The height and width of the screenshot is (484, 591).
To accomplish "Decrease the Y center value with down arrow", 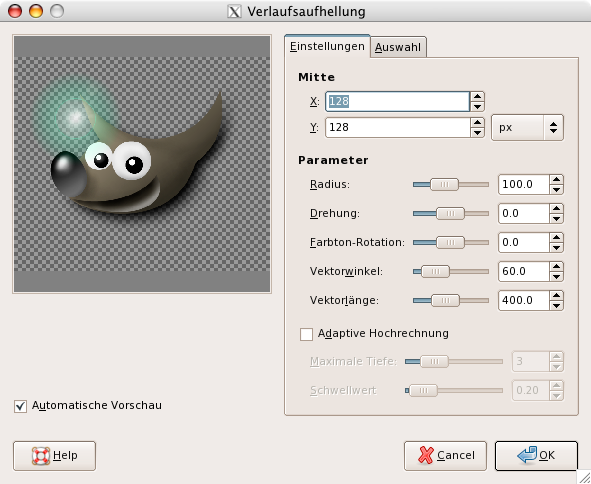I will pyautogui.click(x=477, y=132).
